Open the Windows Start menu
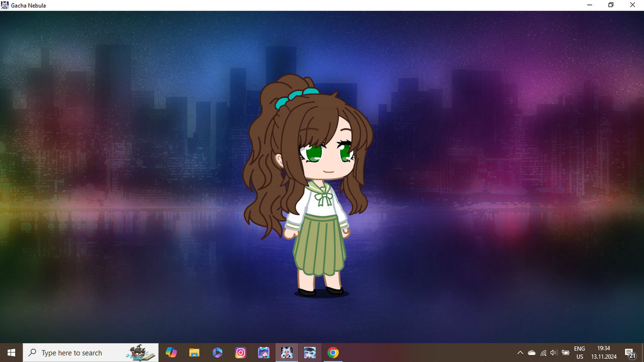 tap(11, 352)
